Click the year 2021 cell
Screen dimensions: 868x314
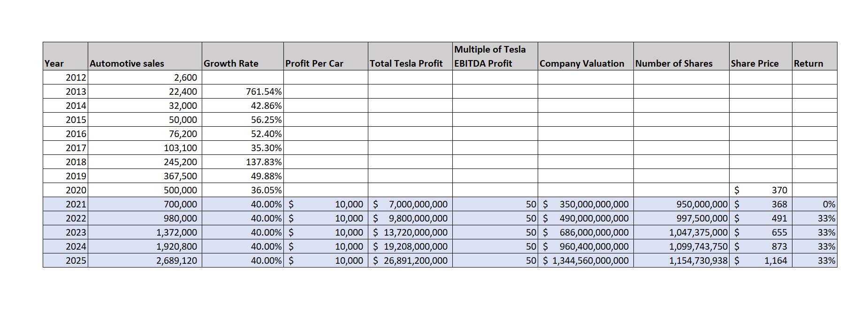[x=65, y=204]
